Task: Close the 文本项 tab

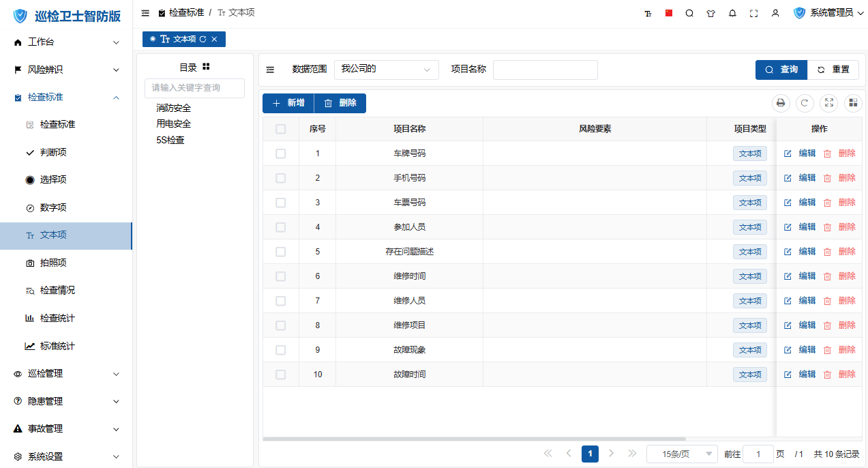Action: pyautogui.click(x=214, y=40)
